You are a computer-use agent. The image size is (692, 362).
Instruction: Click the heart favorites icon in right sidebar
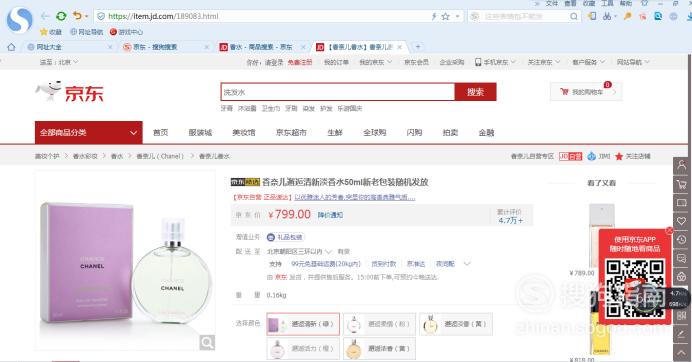tap(682, 221)
